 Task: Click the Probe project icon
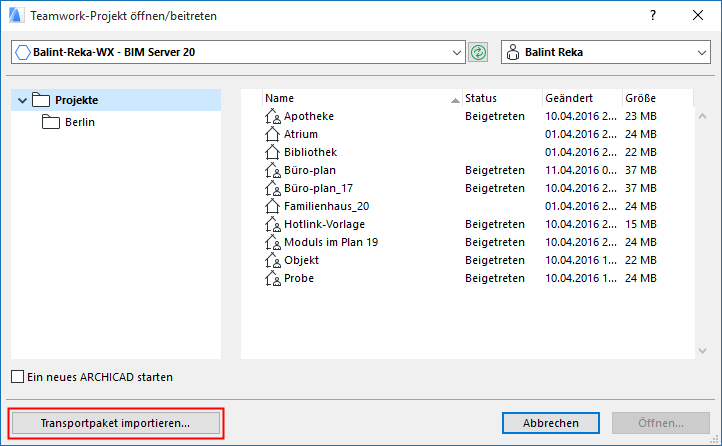[273, 278]
